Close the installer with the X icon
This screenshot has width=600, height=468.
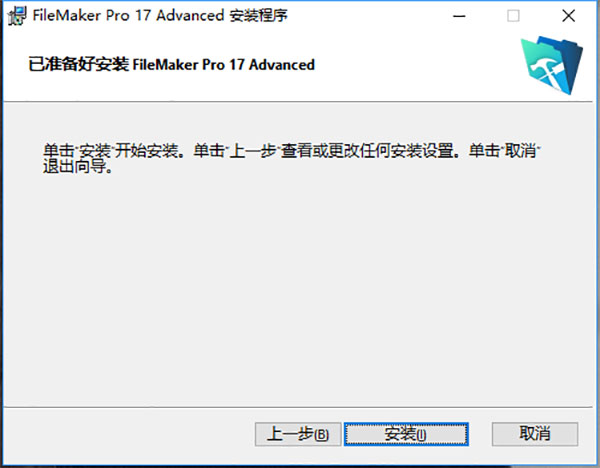click(569, 16)
